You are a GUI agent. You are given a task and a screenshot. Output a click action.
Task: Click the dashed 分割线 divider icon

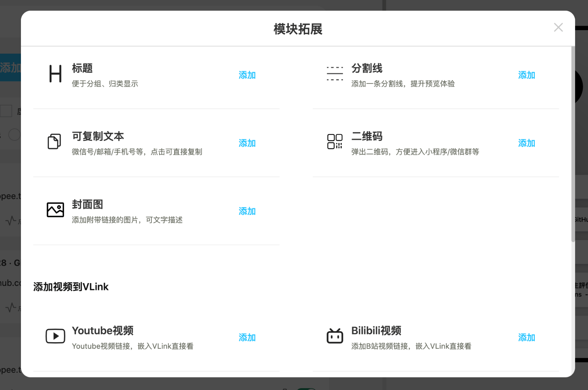pos(334,74)
